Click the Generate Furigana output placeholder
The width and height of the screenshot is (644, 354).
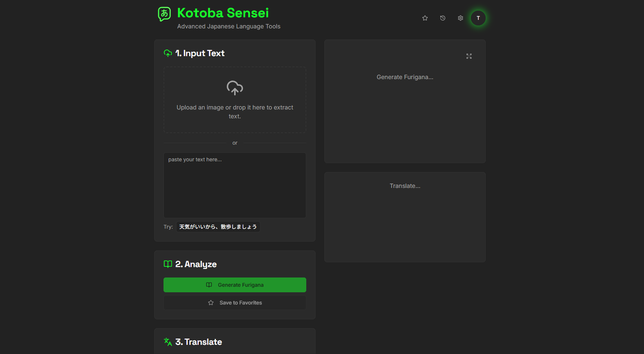(x=405, y=77)
